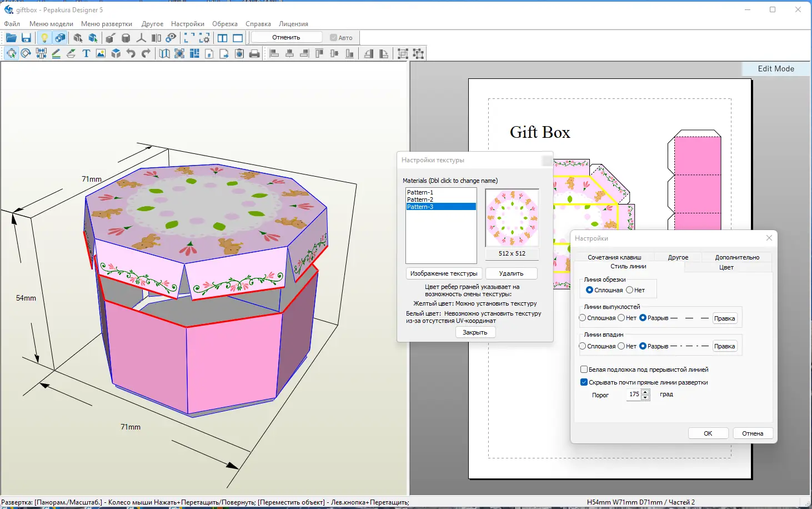Select 'Нет' radio under Линия обрезки
Viewport: 812px width, 509px height.
coord(630,290)
